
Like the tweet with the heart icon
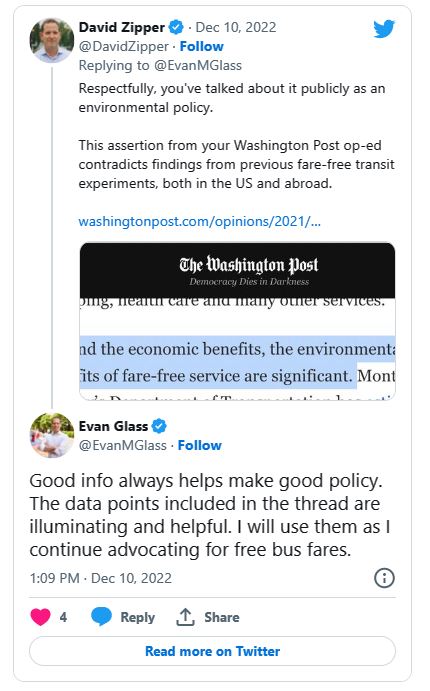click(40, 617)
